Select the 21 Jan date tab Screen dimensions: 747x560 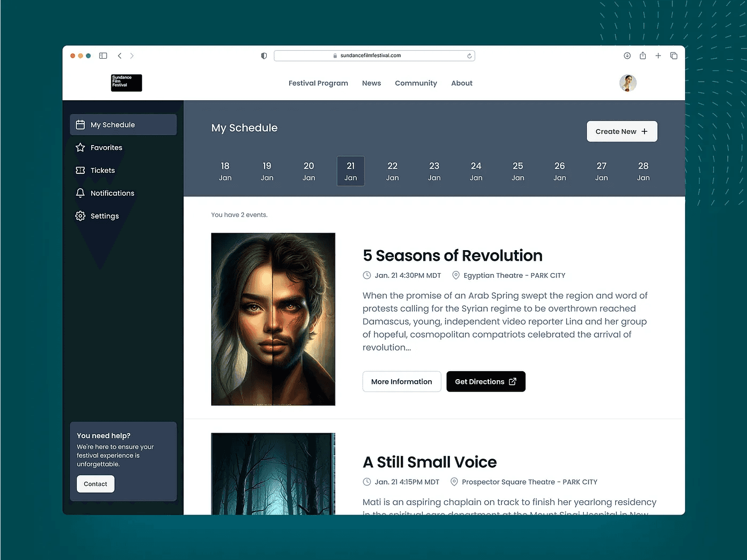(351, 171)
